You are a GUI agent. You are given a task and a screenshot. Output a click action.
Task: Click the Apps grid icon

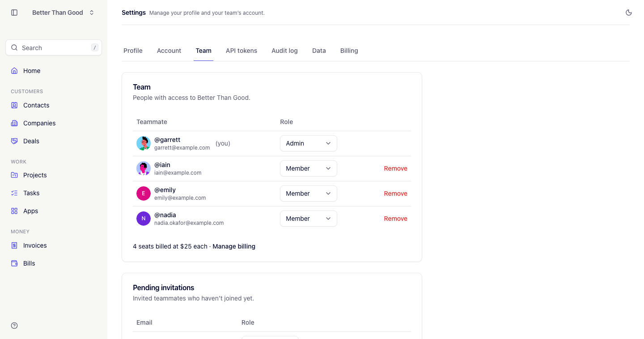[x=14, y=211]
